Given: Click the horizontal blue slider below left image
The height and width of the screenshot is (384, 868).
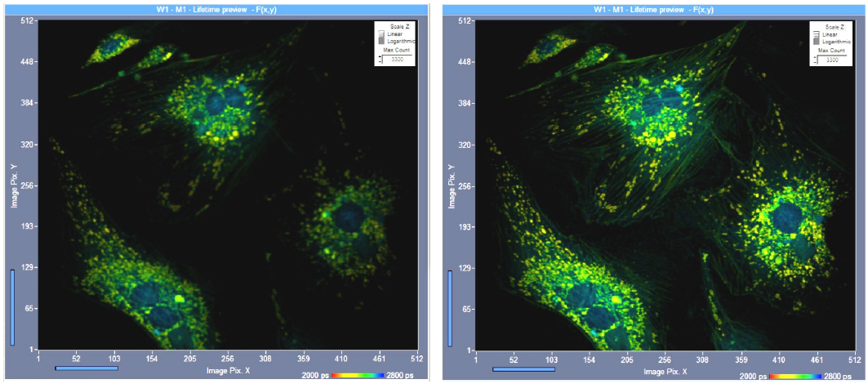Looking at the screenshot, I should click(x=86, y=368).
